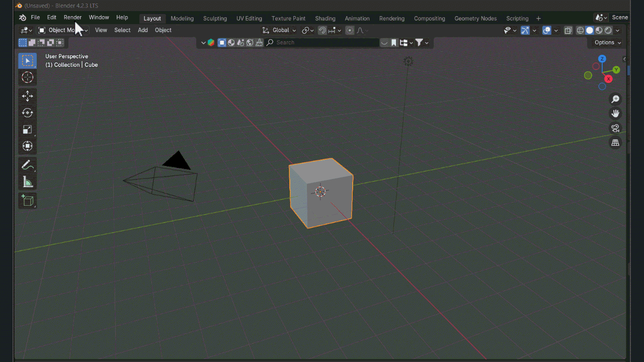Select the Move tool in toolbar

point(28,96)
